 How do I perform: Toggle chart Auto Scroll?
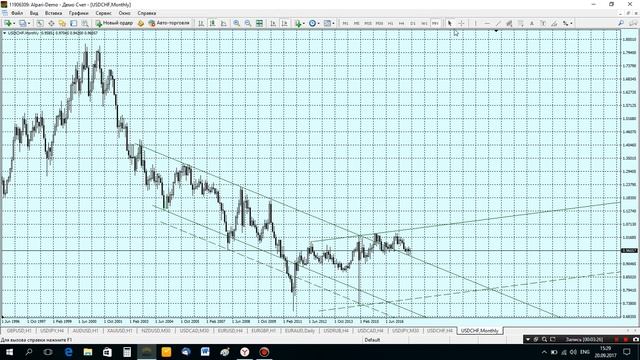[273, 23]
